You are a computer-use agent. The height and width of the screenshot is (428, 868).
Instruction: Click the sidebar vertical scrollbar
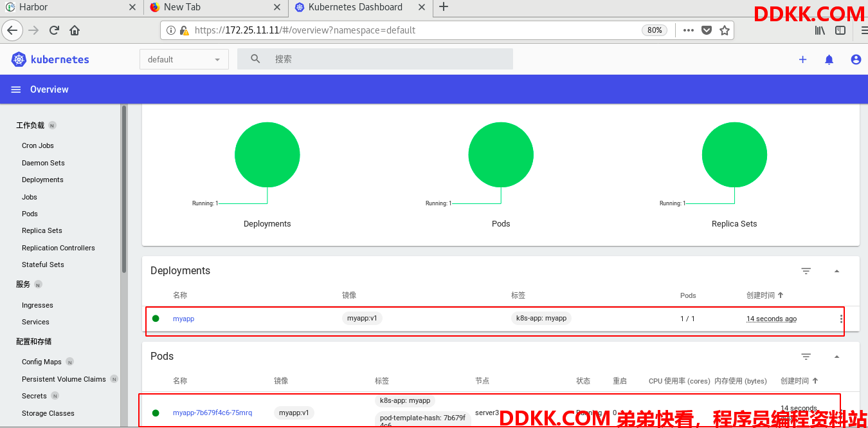pos(123,190)
